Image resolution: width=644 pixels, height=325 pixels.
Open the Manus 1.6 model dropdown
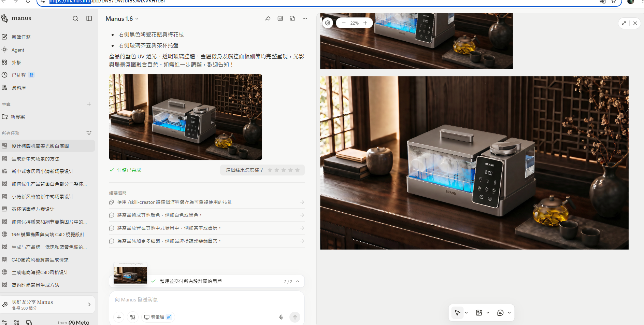[x=122, y=19]
